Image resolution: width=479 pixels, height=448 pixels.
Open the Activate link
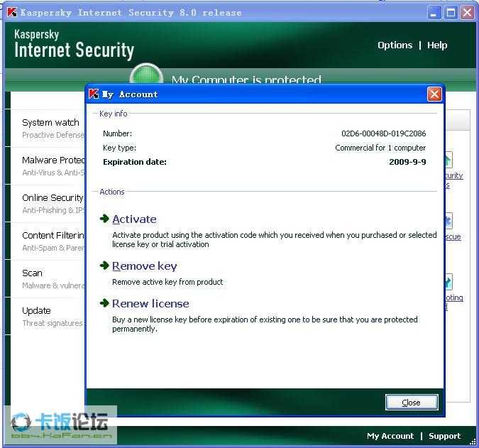pyautogui.click(x=134, y=219)
